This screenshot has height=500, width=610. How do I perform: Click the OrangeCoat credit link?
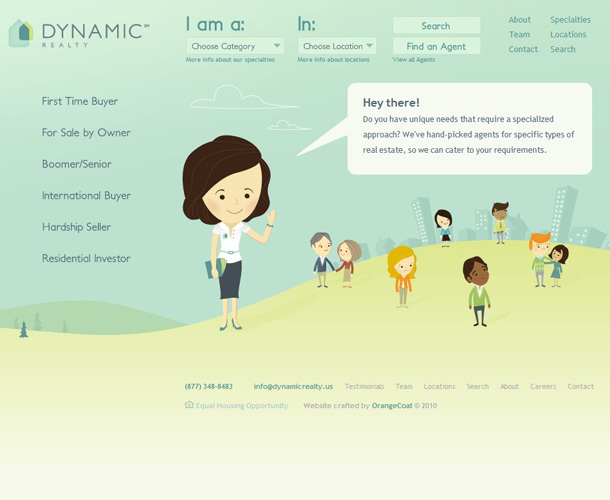point(392,406)
